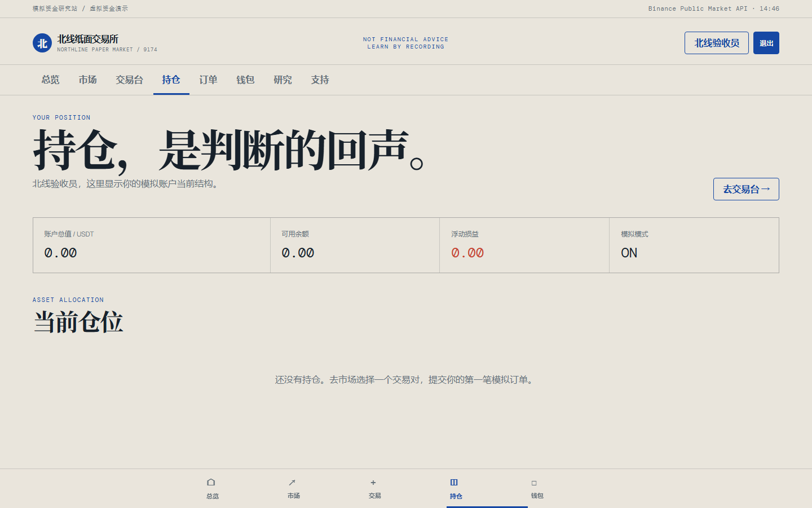Click the YOUR POSITION label
The height and width of the screenshot is (508, 812).
point(61,117)
